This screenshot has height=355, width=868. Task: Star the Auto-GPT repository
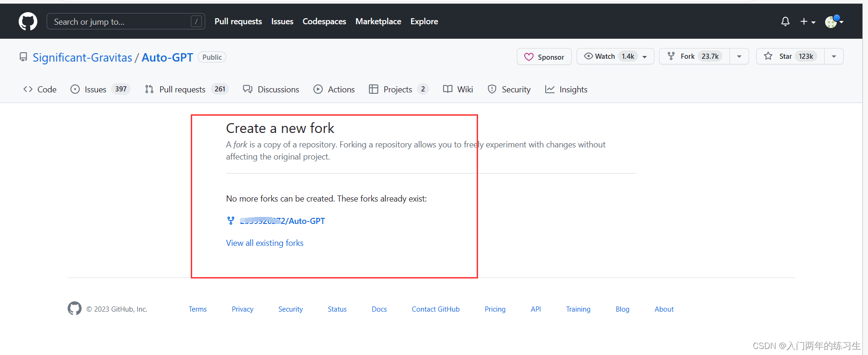pos(790,56)
